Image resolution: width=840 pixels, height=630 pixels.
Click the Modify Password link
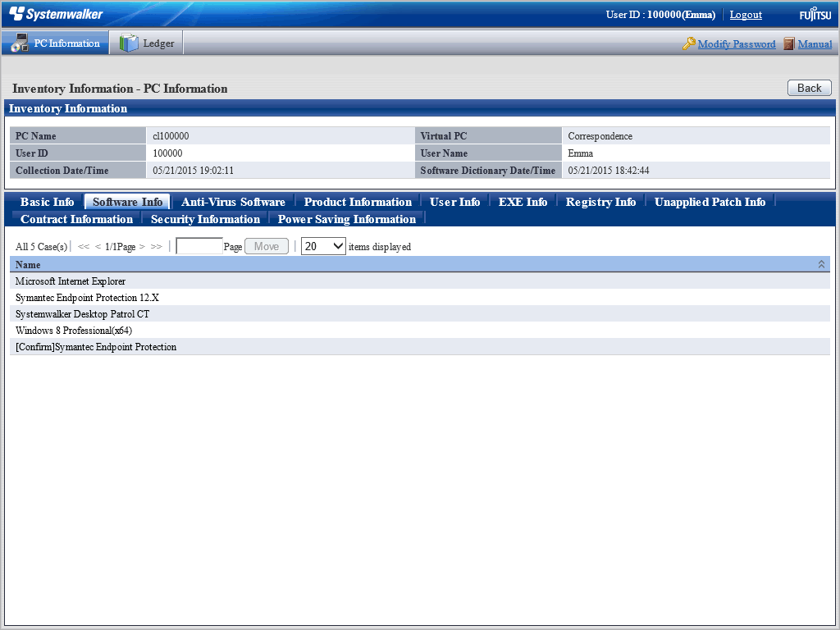tap(737, 44)
